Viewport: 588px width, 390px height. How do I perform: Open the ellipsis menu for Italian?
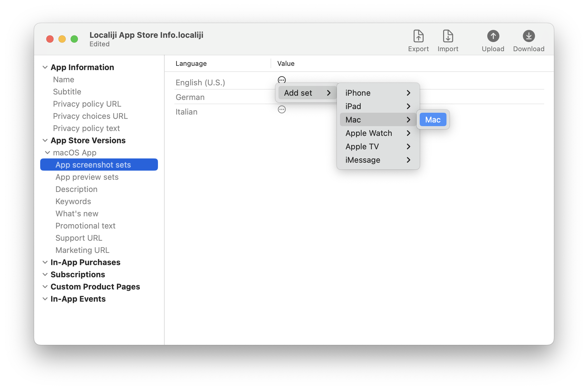282,109
